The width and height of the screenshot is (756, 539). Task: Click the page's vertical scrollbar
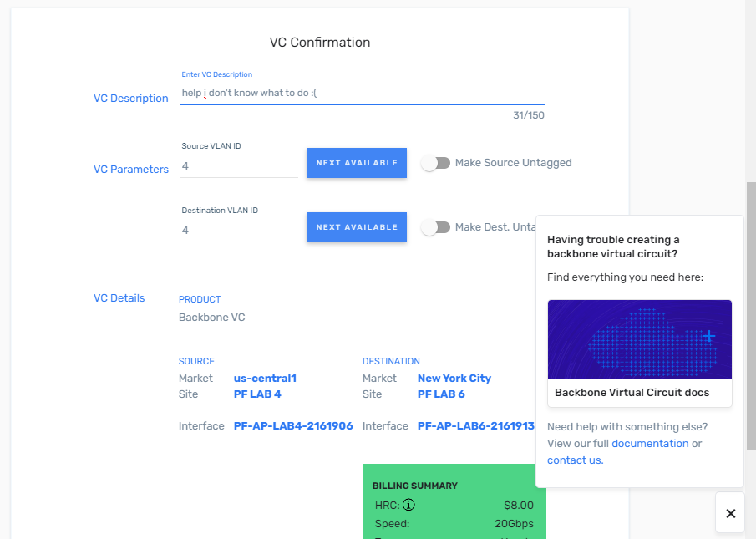click(x=750, y=334)
